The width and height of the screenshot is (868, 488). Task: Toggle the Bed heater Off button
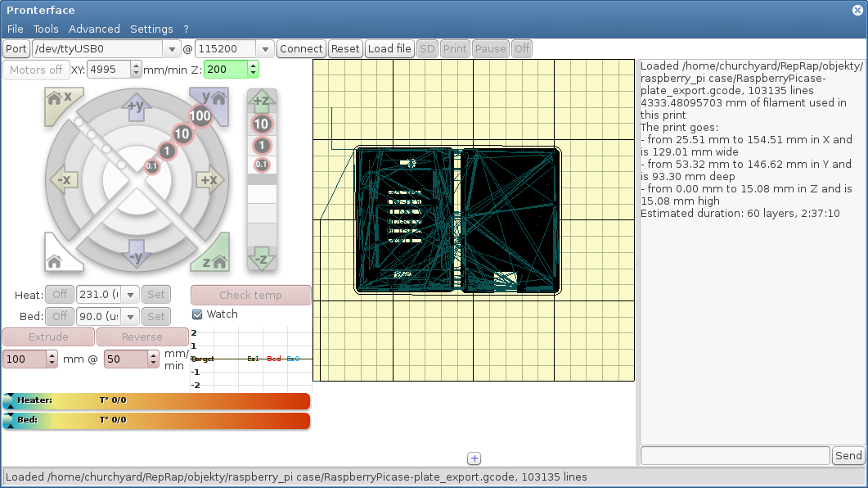point(59,316)
